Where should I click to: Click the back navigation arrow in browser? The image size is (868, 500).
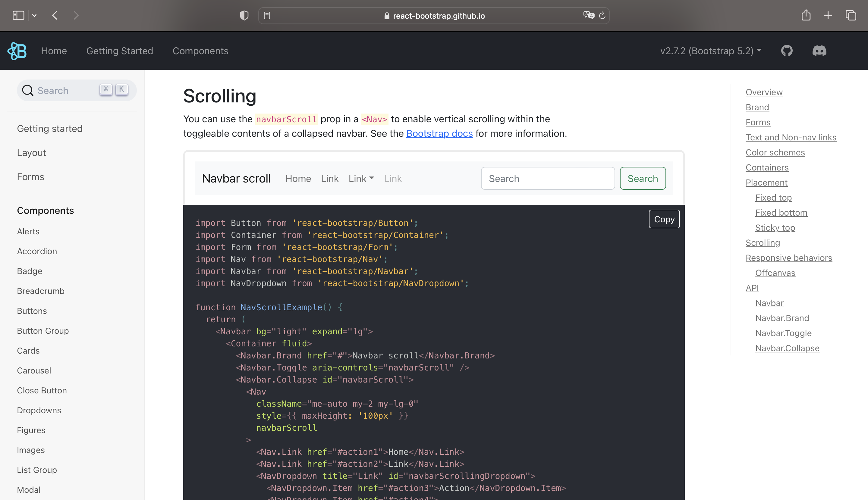coord(54,15)
